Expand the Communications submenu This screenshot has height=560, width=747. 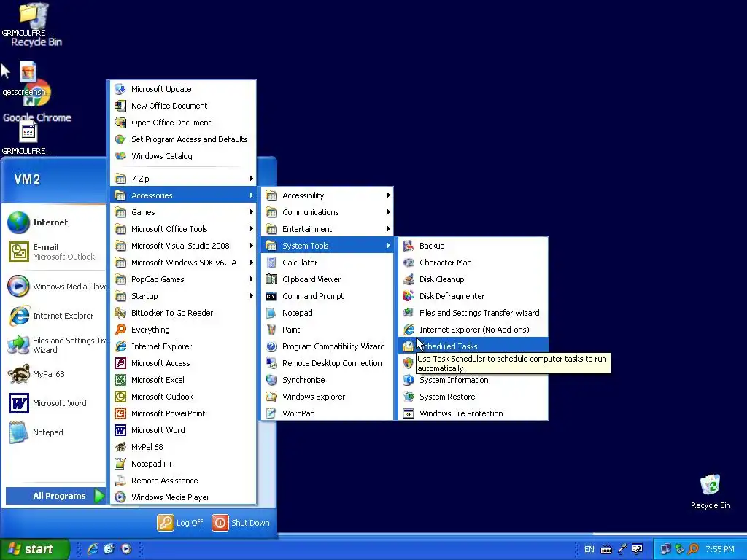point(328,212)
